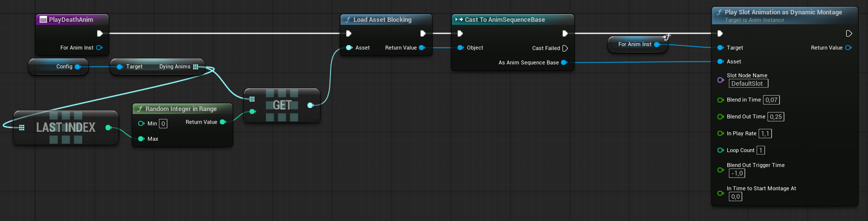
Task: Click the GET node output pin
Action: click(x=310, y=105)
